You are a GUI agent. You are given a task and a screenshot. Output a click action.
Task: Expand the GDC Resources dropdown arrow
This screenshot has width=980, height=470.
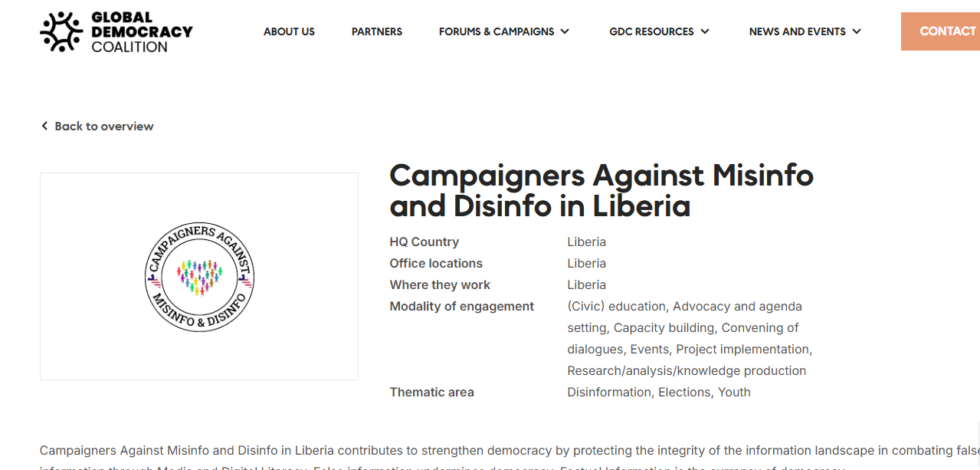pyautogui.click(x=705, y=31)
